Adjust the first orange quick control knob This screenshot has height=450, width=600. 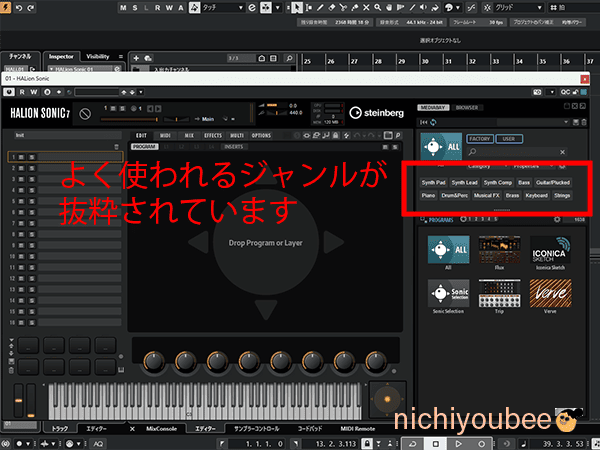(x=153, y=359)
